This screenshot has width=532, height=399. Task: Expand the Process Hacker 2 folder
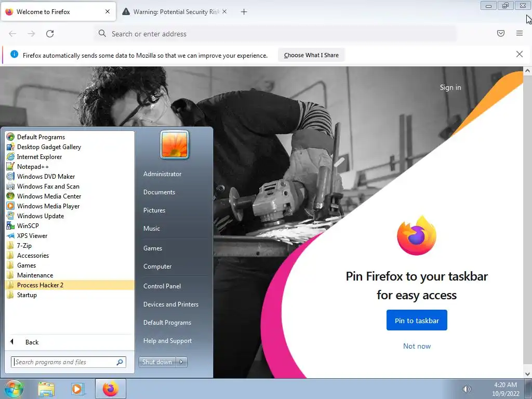70,285
